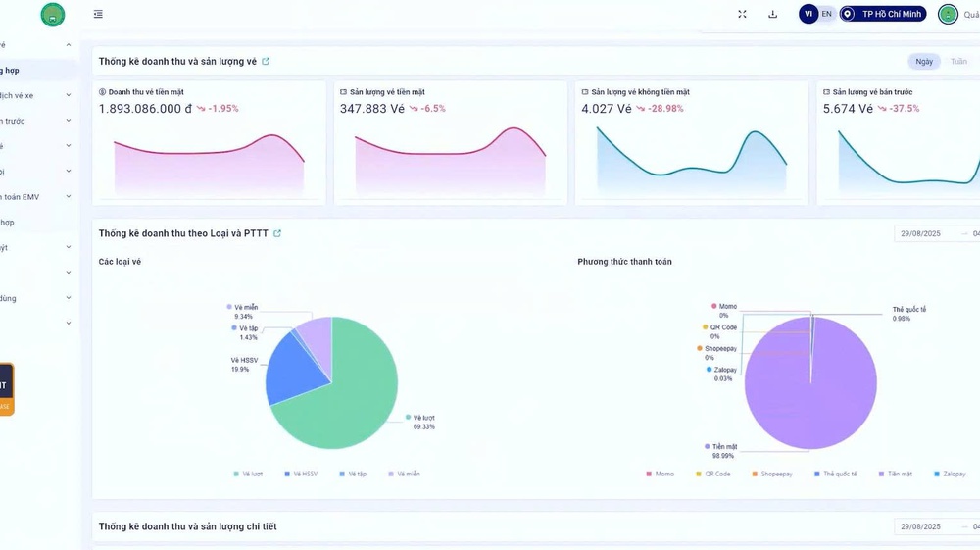Select the 'Tuần' period tab
This screenshot has height=550, width=980.
click(958, 61)
